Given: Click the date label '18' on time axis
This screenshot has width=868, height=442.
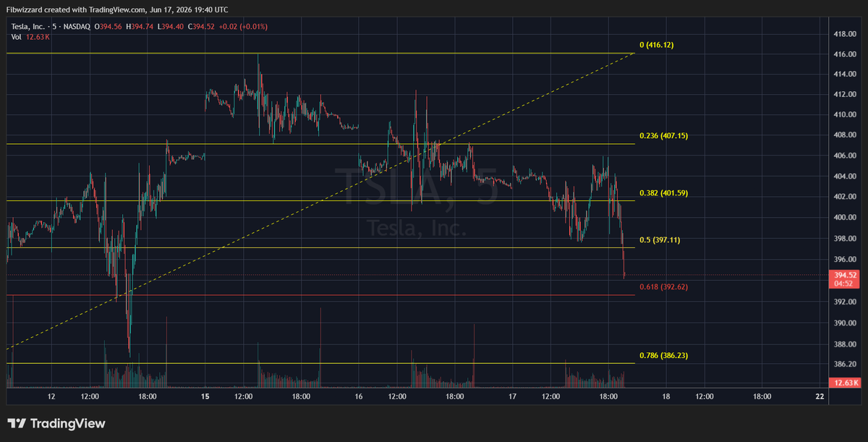Looking at the screenshot, I should [x=666, y=396].
